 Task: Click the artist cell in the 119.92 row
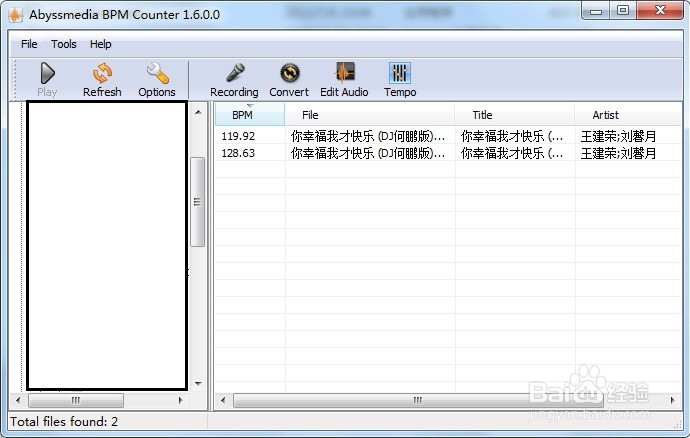(x=618, y=136)
